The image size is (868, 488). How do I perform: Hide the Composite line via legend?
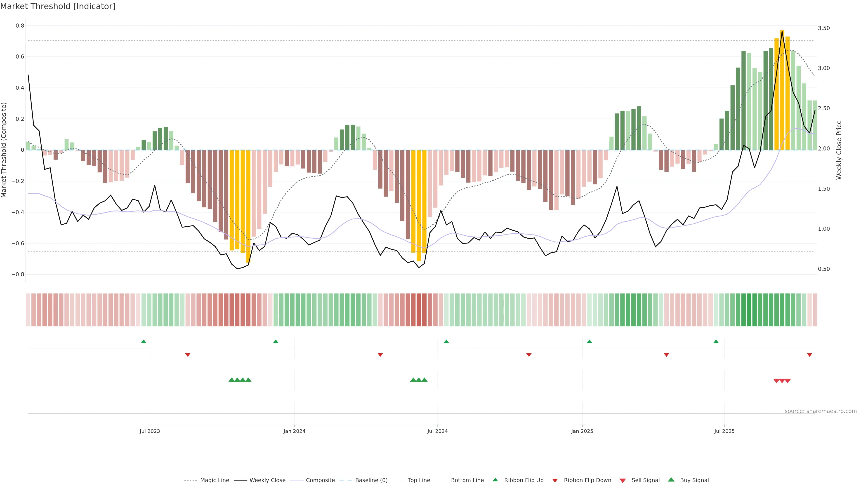pyautogui.click(x=320, y=480)
